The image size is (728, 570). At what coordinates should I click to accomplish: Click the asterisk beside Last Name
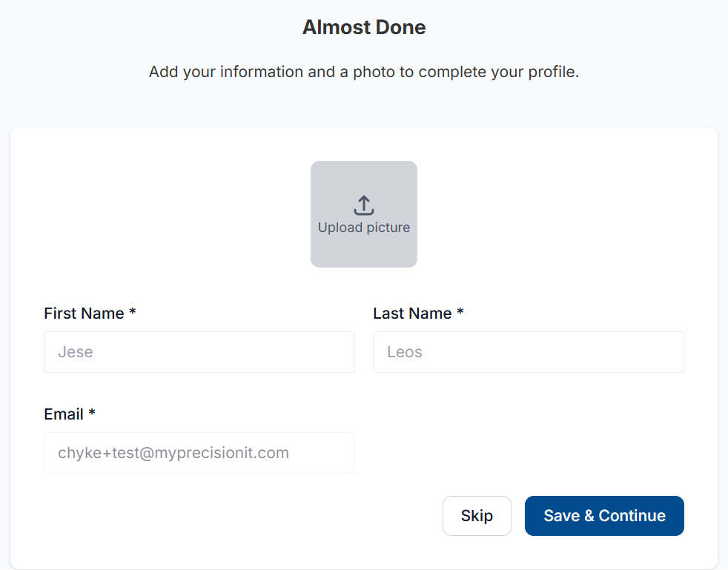pos(460,311)
